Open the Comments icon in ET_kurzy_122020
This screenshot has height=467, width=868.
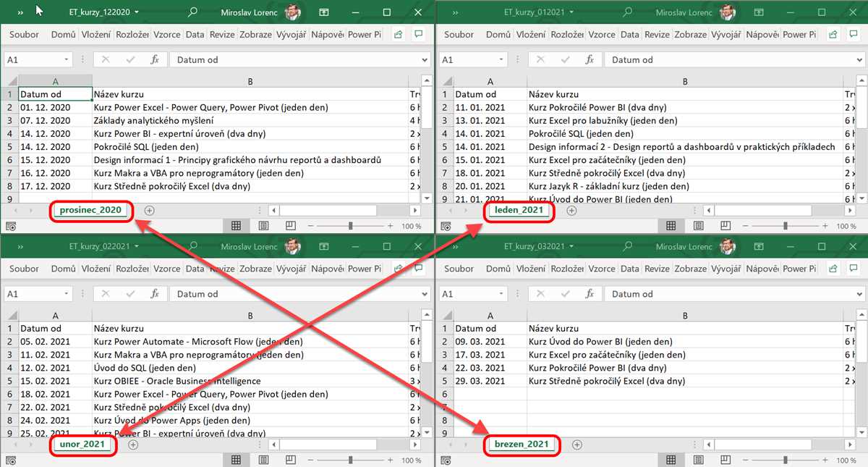[419, 34]
